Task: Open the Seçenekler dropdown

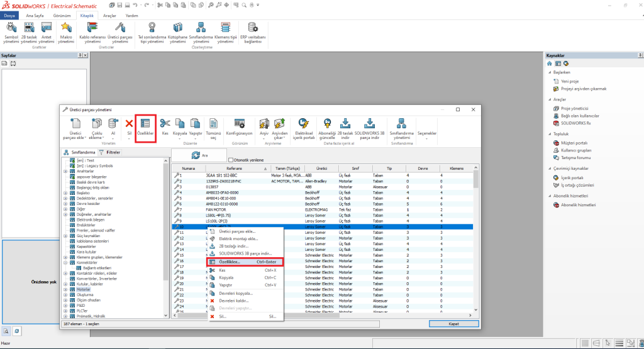Action: click(427, 133)
